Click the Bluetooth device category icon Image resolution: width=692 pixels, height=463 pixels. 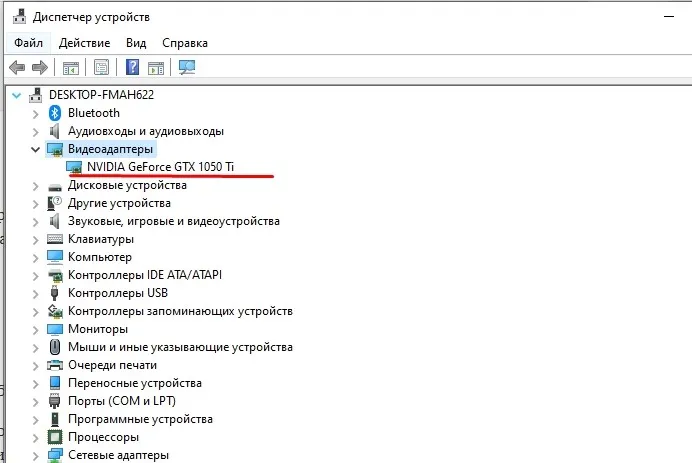tap(56, 113)
